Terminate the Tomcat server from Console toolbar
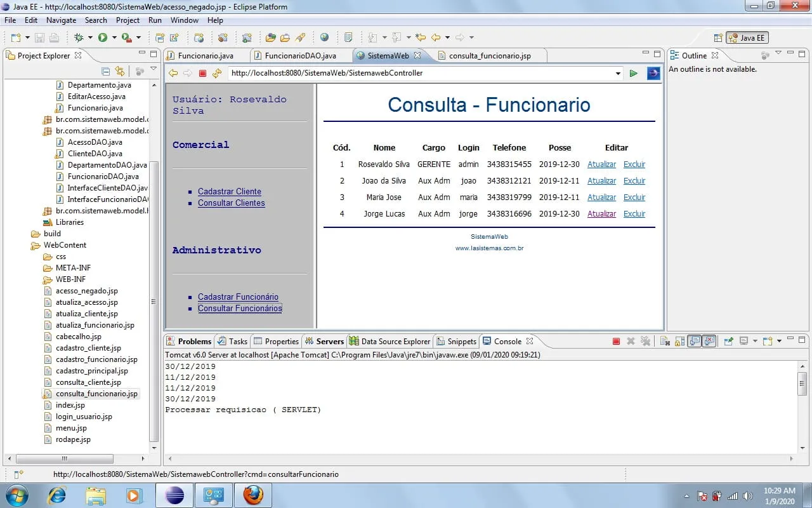Image resolution: width=812 pixels, height=508 pixels. pyautogui.click(x=616, y=342)
